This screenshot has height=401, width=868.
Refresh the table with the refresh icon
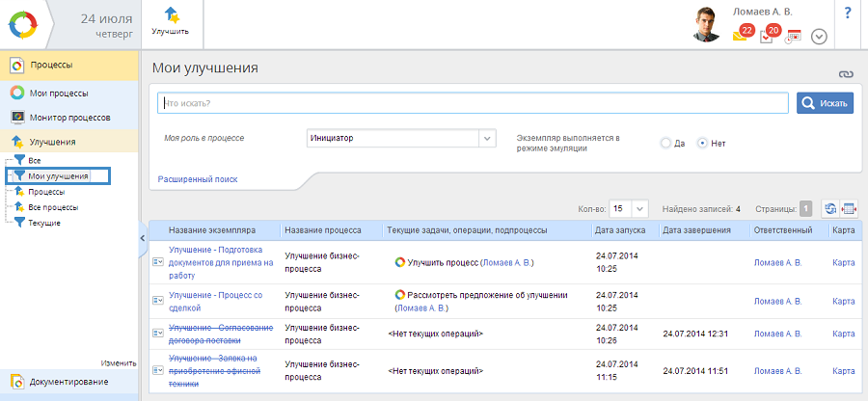[x=829, y=208]
